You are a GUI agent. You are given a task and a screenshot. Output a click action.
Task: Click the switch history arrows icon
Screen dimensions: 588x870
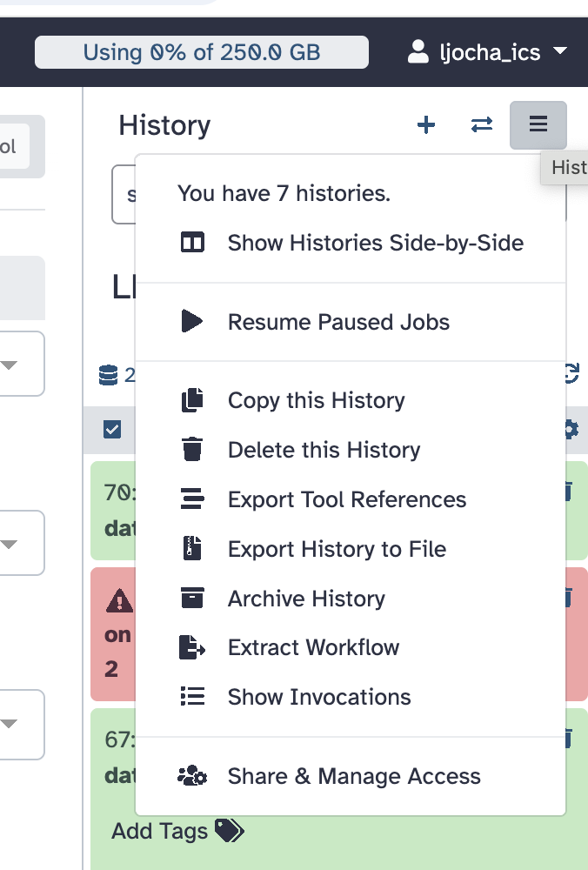(482, 125)
